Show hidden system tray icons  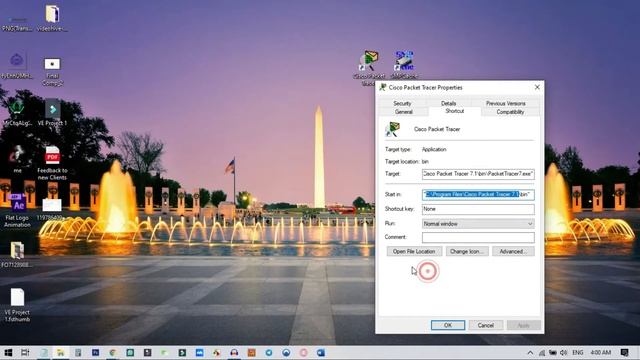[x=530, y=353]
